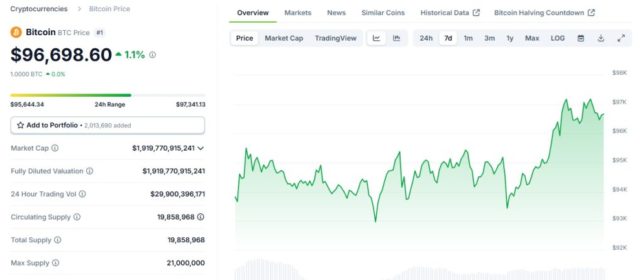
Task: Toggle LOG scale on chart
Action: (558, 38)
